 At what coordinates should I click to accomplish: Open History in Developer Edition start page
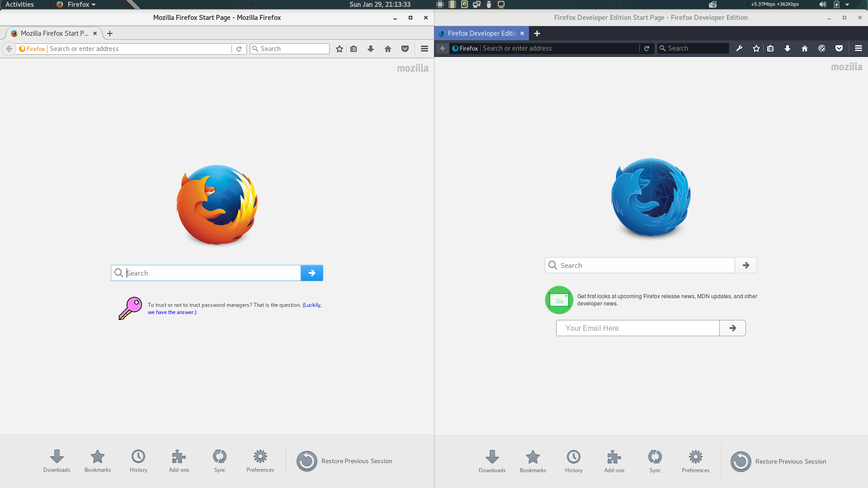pos(574,461)
